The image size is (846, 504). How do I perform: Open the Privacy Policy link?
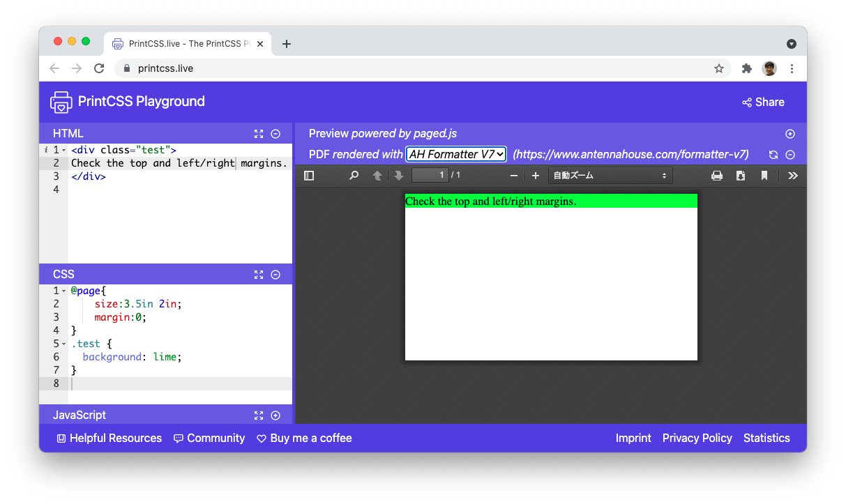(x=697, y=438)
